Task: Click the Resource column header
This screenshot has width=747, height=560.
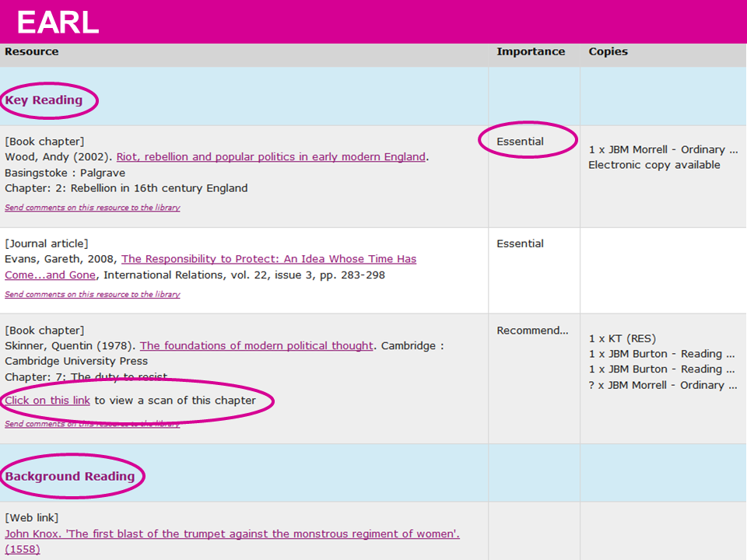Action: [32, 52]
